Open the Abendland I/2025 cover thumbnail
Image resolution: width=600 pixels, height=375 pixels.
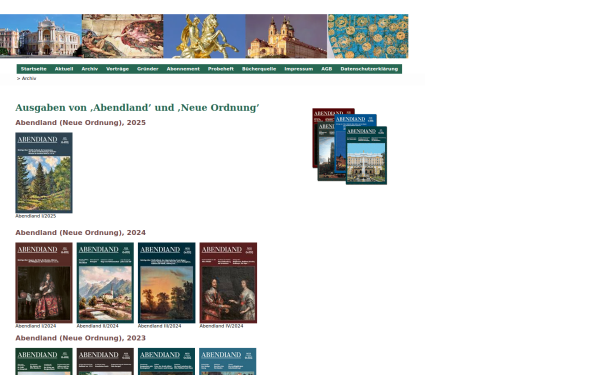point(44,173)
